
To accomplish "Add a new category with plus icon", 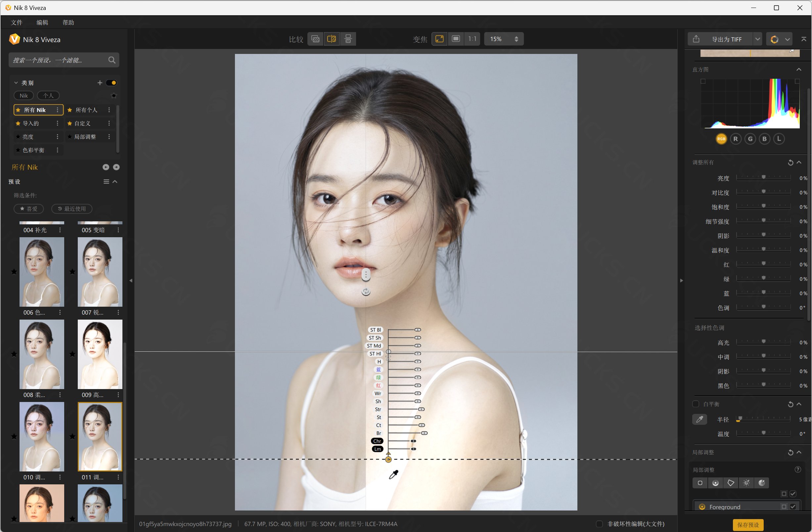I will [100, 83].
